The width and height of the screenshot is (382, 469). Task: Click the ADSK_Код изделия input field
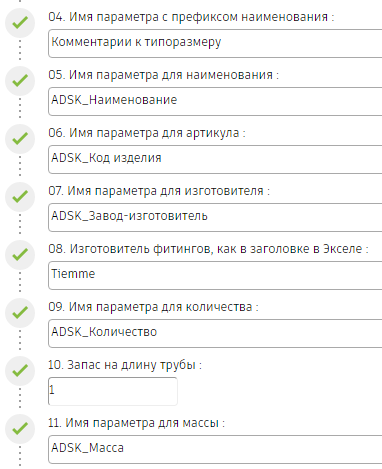click(x=215, y=159)
